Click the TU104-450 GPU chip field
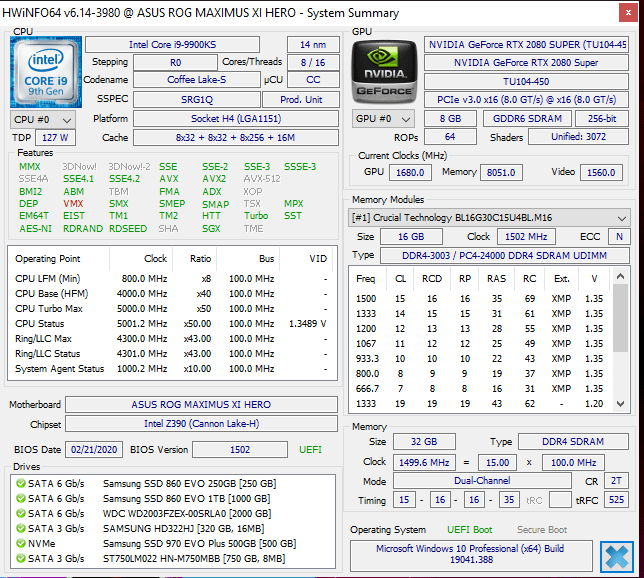Viewport: 644px width, 578px height. [x=526, y=81]
